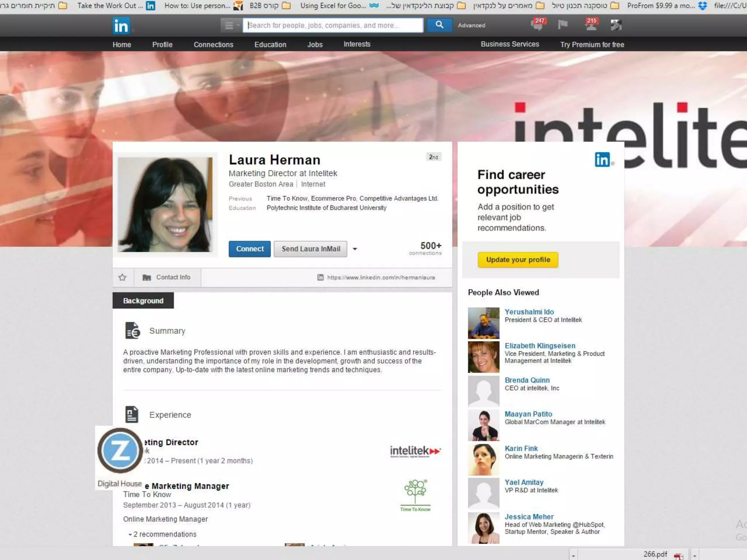Expand arrow next to Send Laura InMail
The image size is (747, 560).
pos(355,249)
